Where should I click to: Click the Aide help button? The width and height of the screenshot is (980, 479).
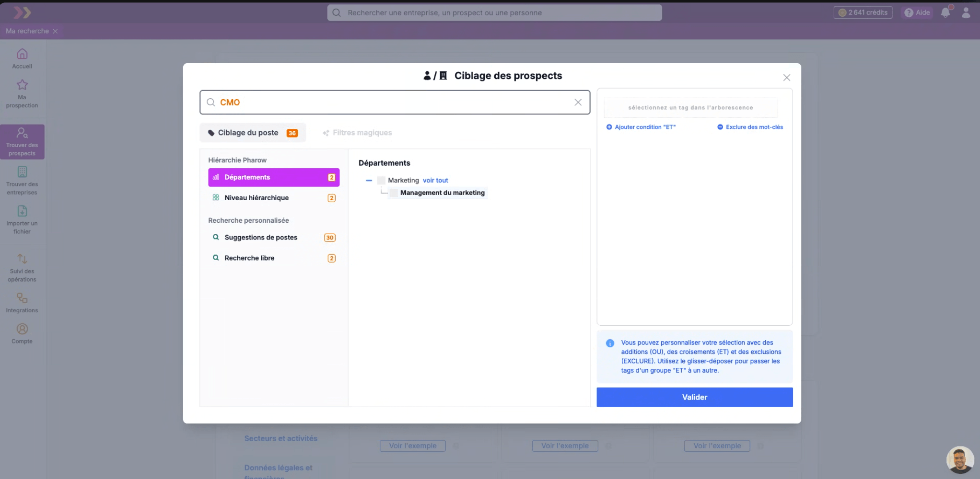(x=917, y=12)
